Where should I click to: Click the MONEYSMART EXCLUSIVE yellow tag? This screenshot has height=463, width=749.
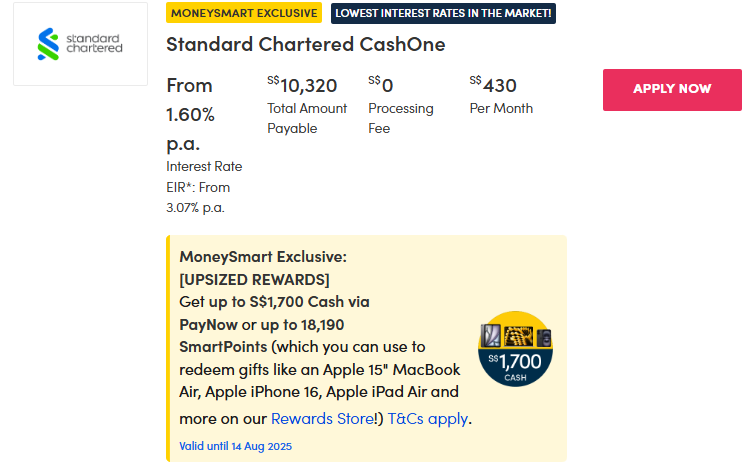[x=244, y=13]
